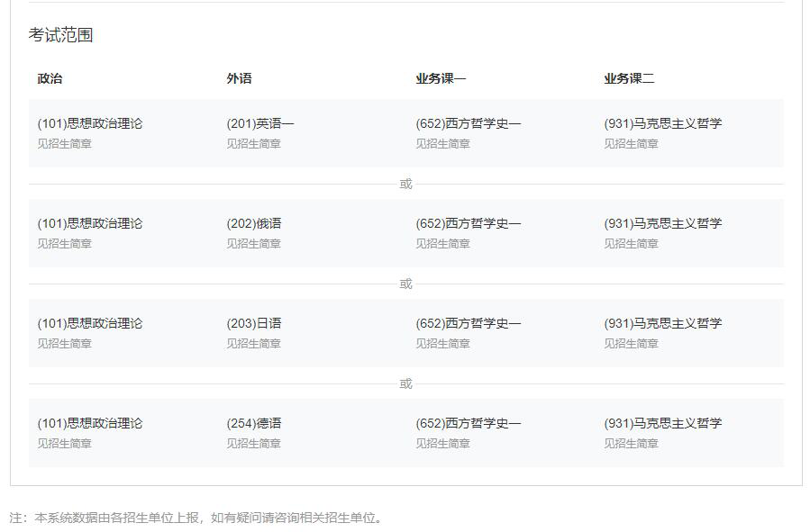Click (652)西方哲学史一 in the 德语 row
810x532 pixels.
[x=469, y=423]
